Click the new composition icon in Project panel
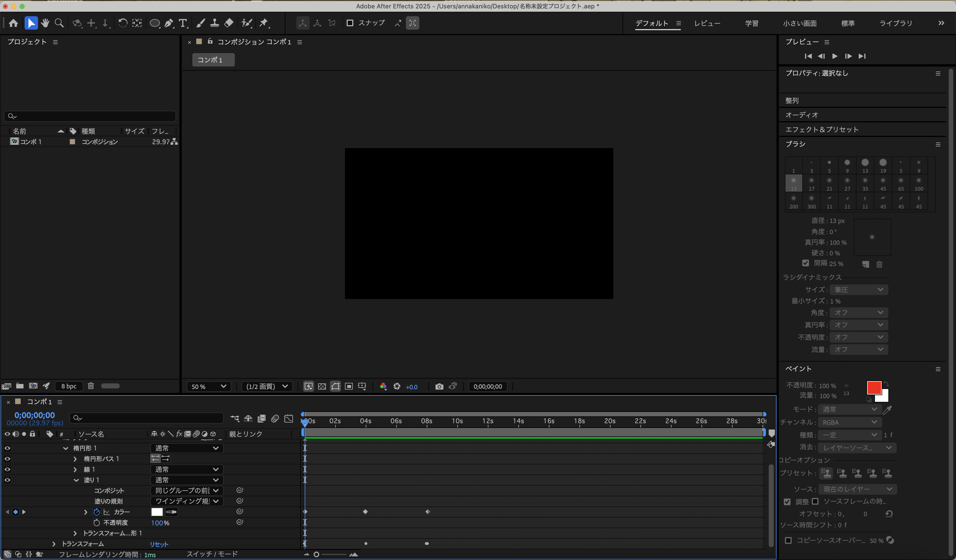Viewport: 956px width, 560px height. 33,386
